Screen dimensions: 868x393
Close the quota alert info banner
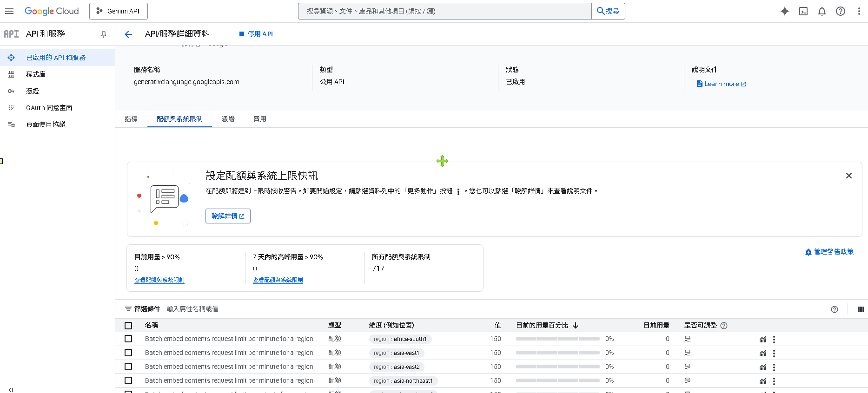[849, 176]
